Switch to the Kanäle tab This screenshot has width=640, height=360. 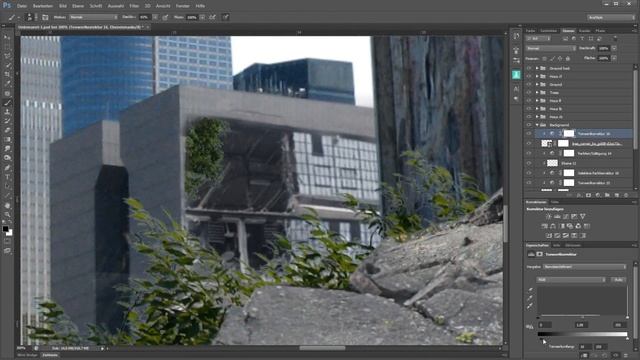[584, 31]
